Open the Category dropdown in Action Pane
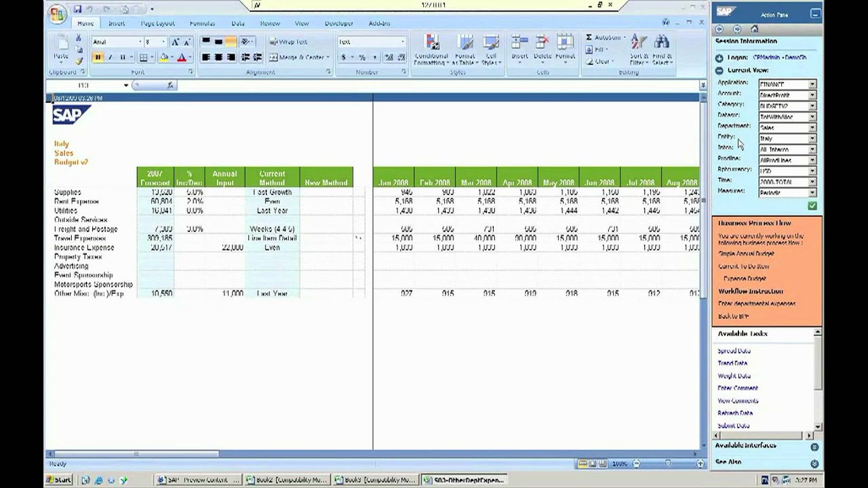Viewport: 868px width, 488px height. tap(812, 106)
